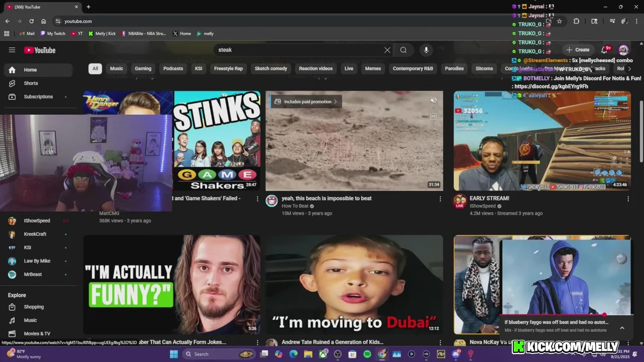The width and height of the screenshot is (644, 362).
Task: Select the All filter chip
Action: click(x=95, y=68)
